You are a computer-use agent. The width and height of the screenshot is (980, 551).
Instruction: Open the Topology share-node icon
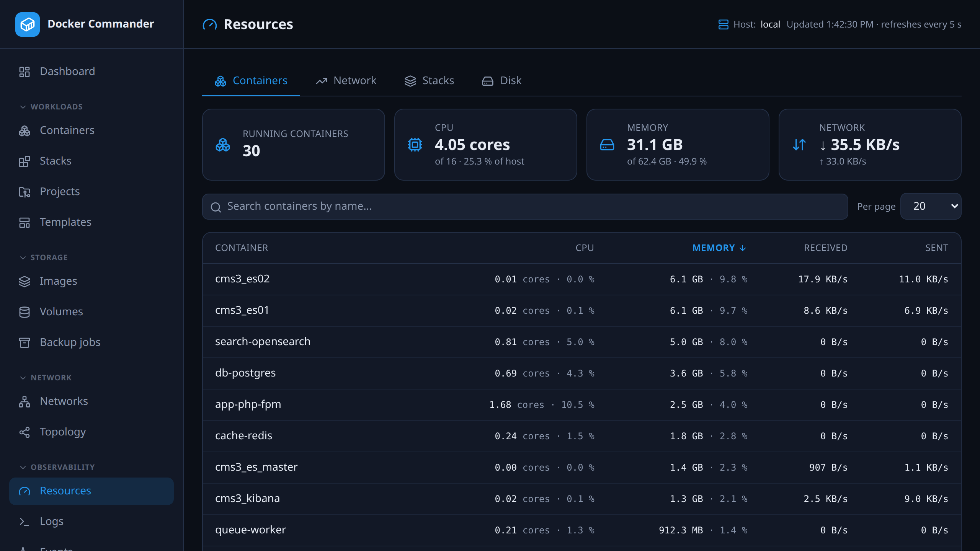coord(24,432)
